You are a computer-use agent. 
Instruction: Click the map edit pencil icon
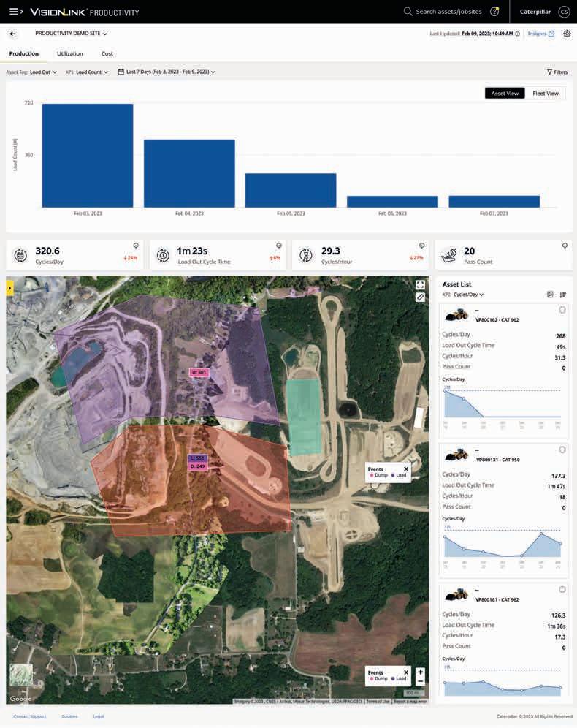420,297
